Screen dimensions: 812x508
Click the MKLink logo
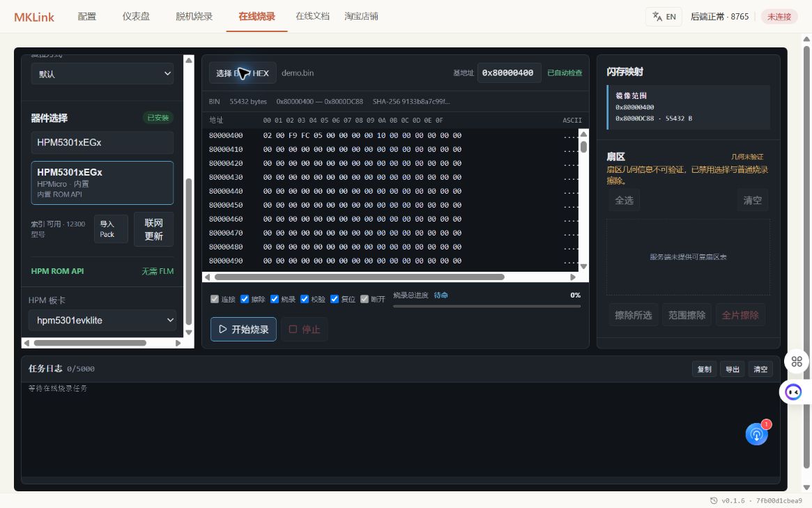pyautogui.click(x=34, y=17)
